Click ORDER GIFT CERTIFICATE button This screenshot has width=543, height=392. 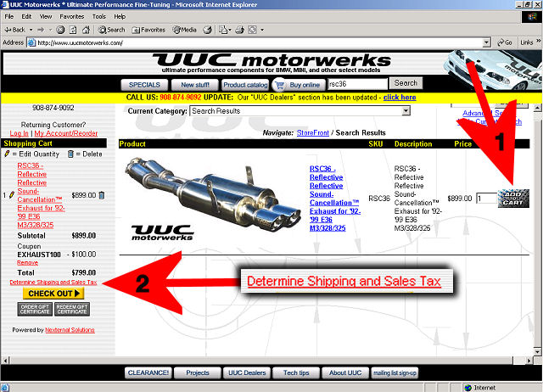35,309
